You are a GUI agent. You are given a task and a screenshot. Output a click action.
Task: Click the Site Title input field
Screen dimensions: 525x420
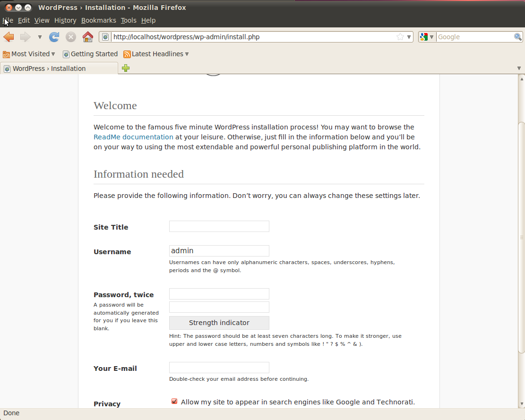pos(219,226)
